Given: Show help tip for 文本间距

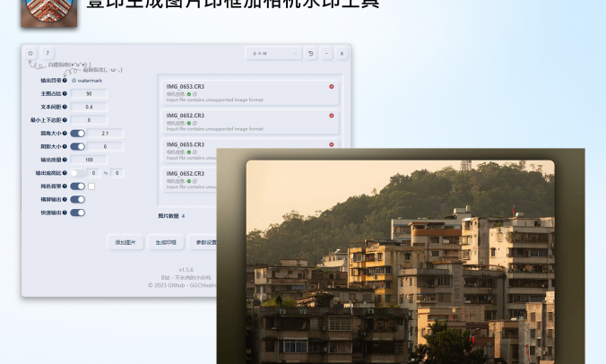Looking at the screenshot, I should point(65,107).
